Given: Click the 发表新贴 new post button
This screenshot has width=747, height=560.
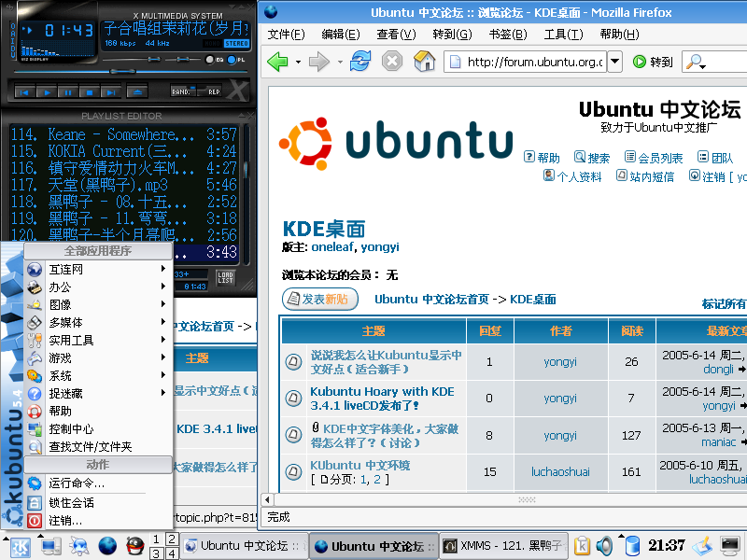Looking at the screenshot, I should (x=319, y=299).
